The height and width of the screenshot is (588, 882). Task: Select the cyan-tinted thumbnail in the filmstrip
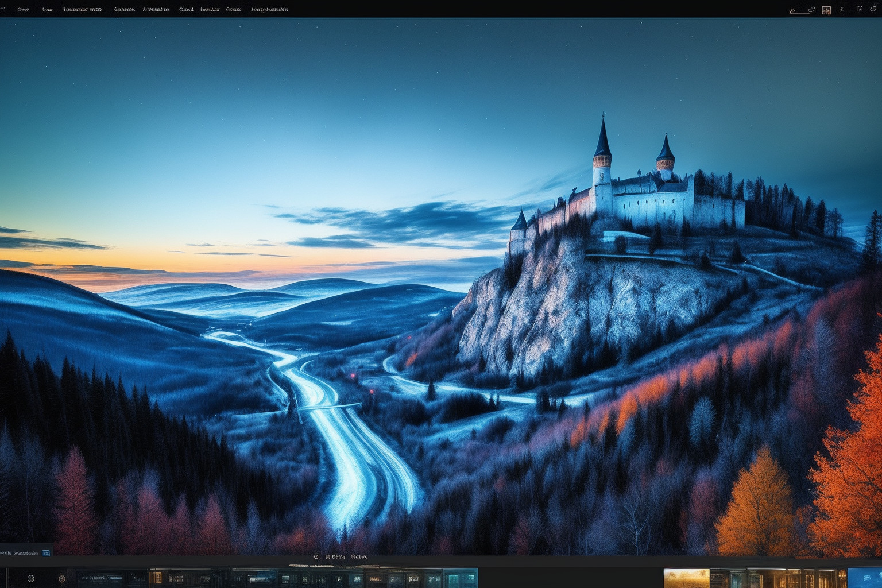coord(461,578)
